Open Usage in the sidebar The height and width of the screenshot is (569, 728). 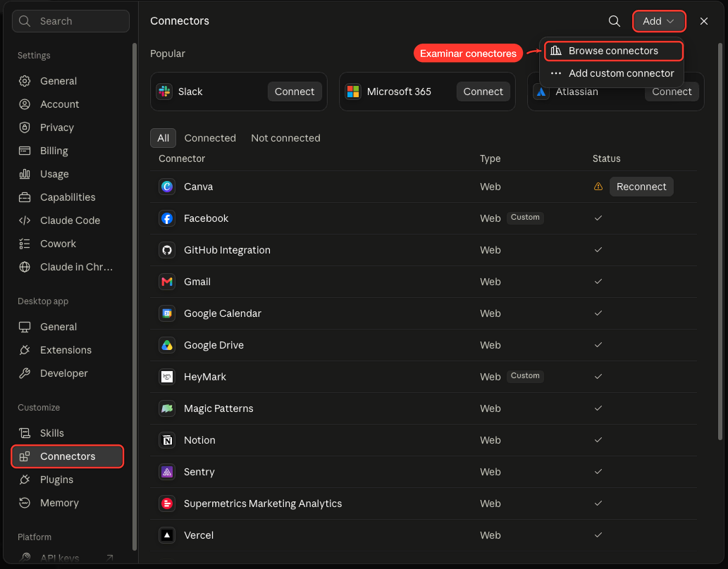68,174
